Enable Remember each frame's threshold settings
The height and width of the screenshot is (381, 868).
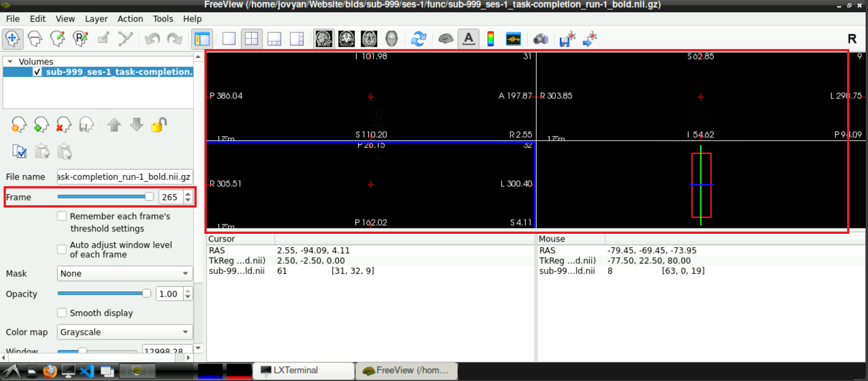(x=62, y=216)
